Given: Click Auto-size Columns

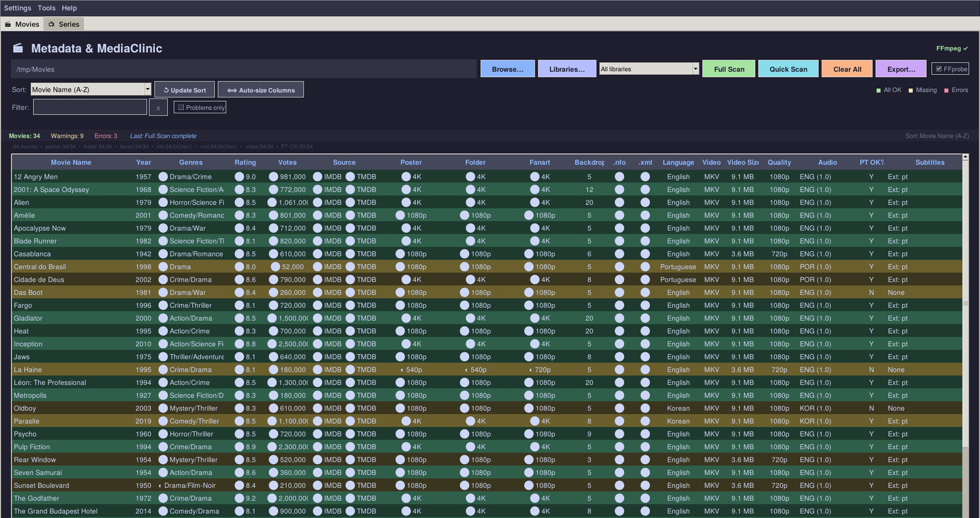Looking at the screenshot, I should point(261,90).
